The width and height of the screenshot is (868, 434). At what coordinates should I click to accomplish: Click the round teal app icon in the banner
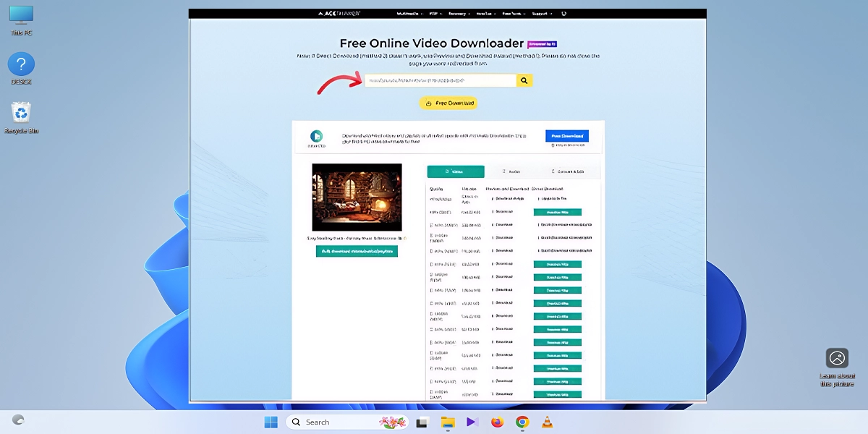point(316,136)
